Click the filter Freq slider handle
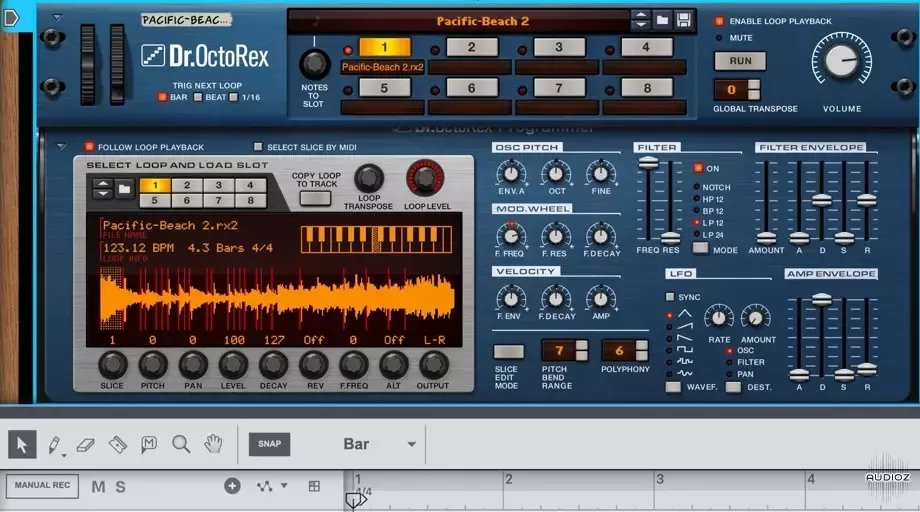 point(648,162)
